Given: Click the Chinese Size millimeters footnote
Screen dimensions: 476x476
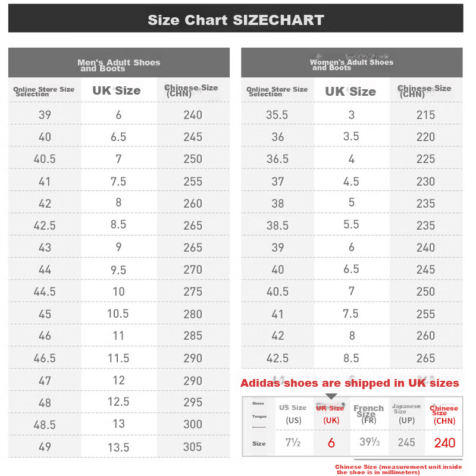Looking at the screenshot, I should click(398, 469).
